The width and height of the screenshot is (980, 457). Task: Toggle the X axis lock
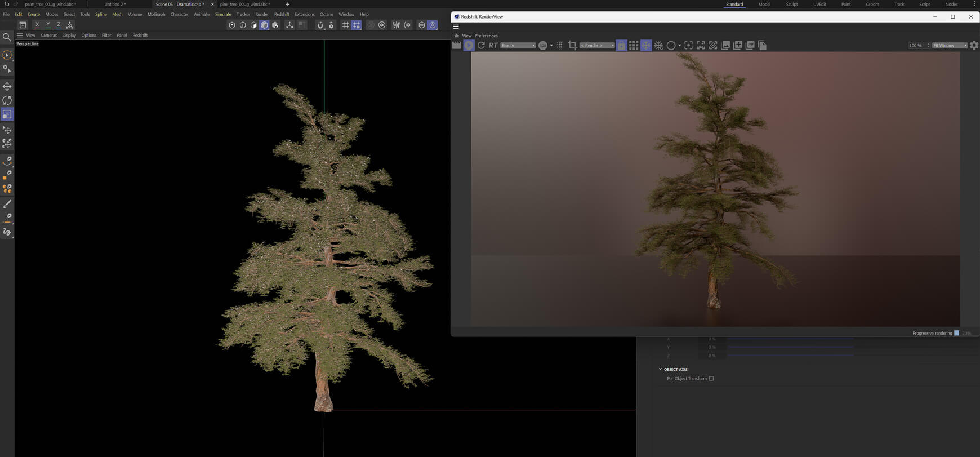(x=37, y=25)
